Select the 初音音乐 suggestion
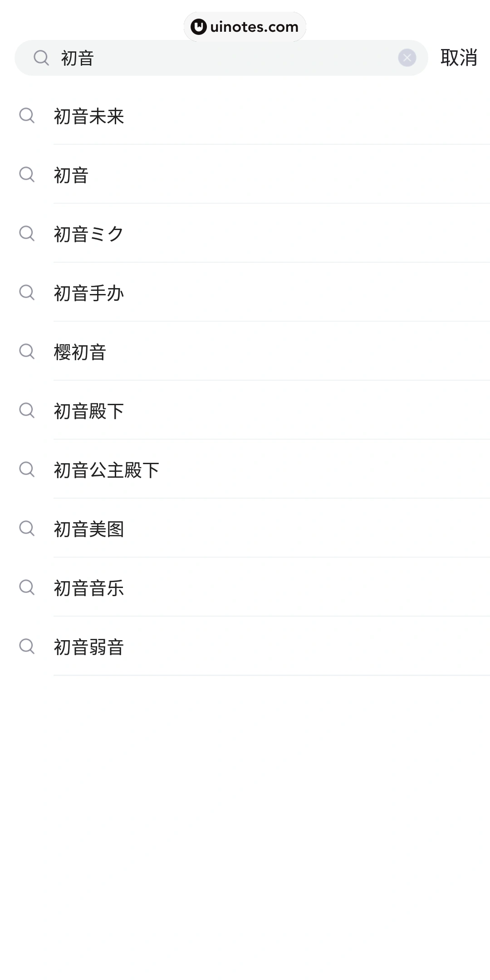Image resolution: width=490 pixels, height=980 pixels. 89,588
